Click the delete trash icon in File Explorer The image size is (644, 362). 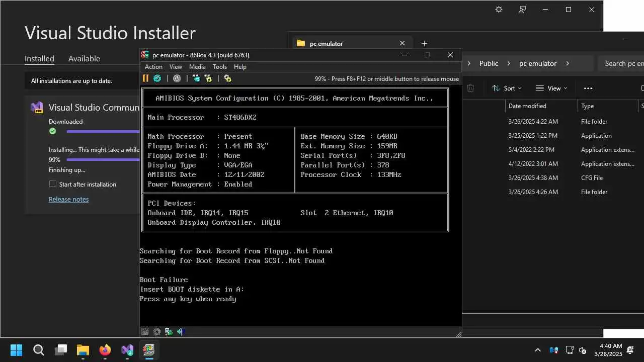(470, 88)
